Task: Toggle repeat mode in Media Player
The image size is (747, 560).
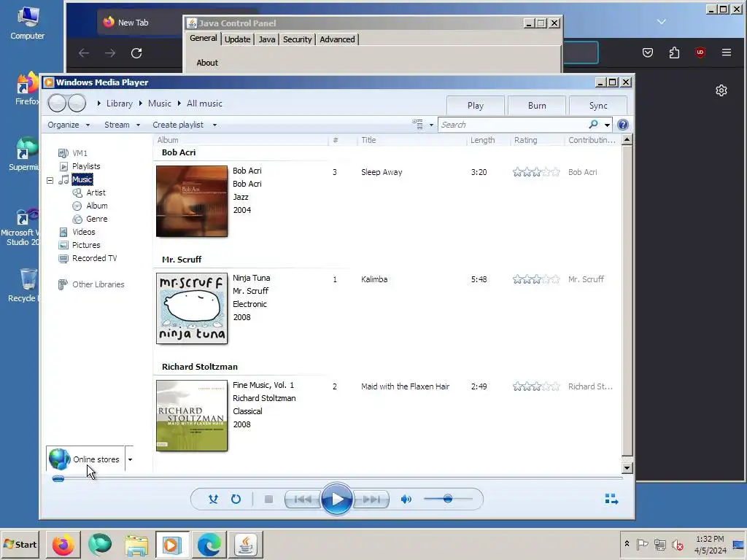Action: coord(236,499)
